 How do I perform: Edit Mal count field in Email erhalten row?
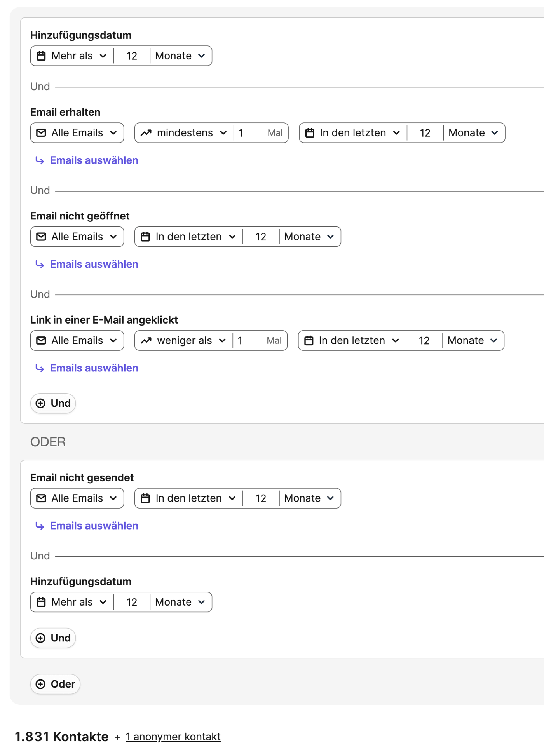pos(260,133)
